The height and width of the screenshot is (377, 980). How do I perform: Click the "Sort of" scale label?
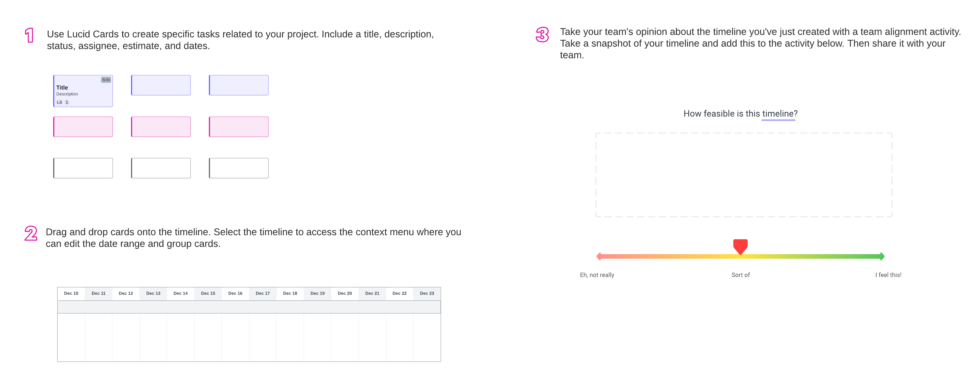740,275
